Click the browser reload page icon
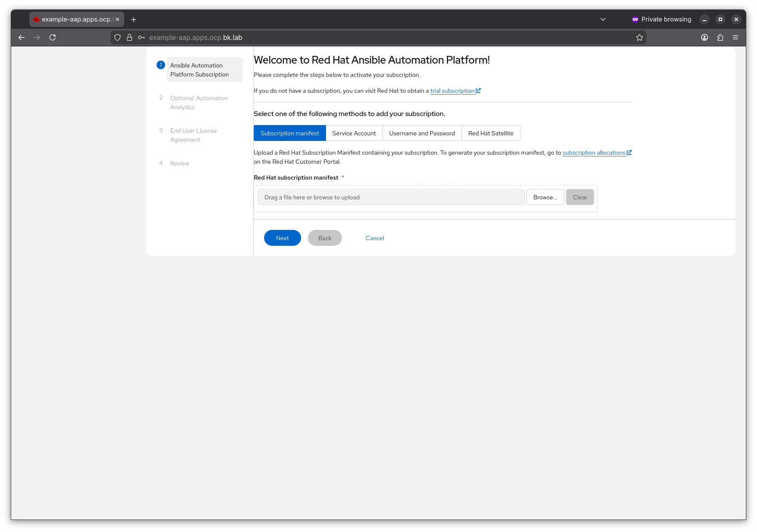 point(52,37)
